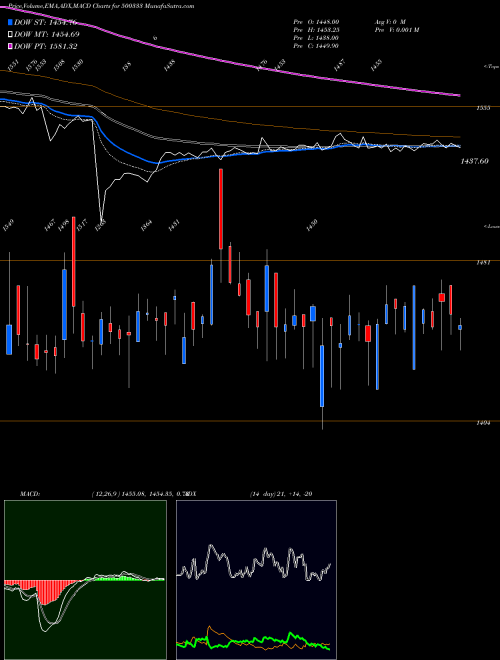
Task: Click the 1437.60 current price label
Action: point(475,161)
